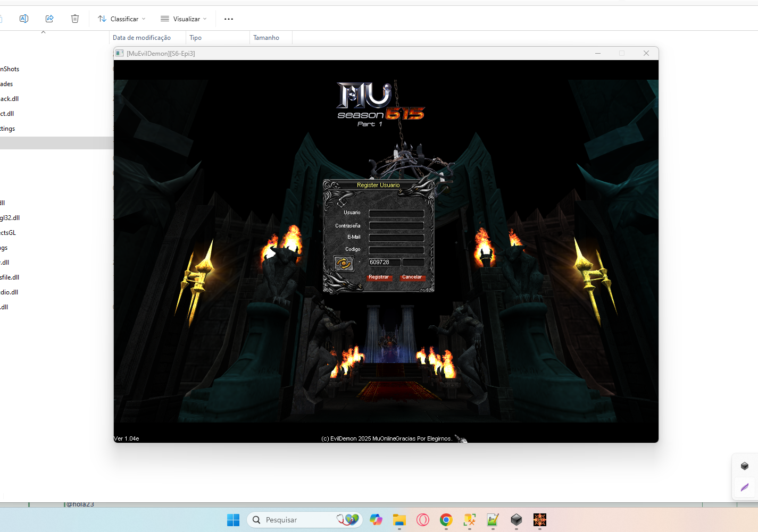Select the file ending in sfile.dll
Screen dimensions: 758x532
[10, 277]
